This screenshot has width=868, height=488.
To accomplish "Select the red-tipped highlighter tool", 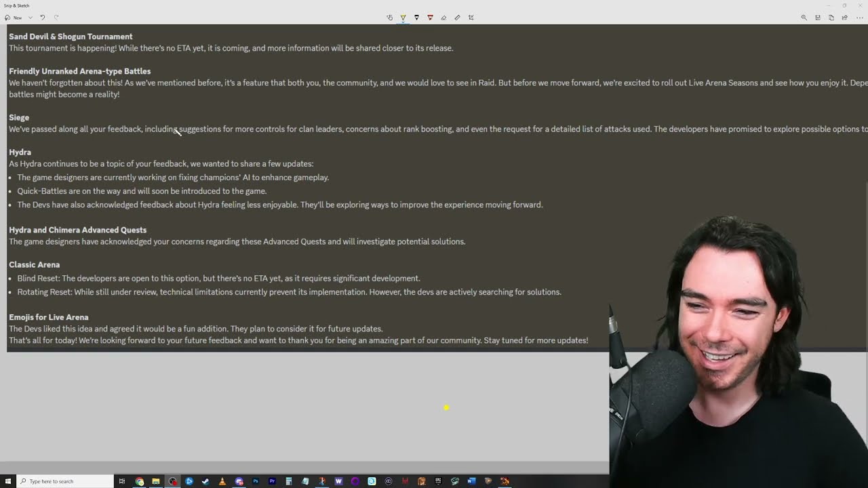I will click(x=430, y=18).
